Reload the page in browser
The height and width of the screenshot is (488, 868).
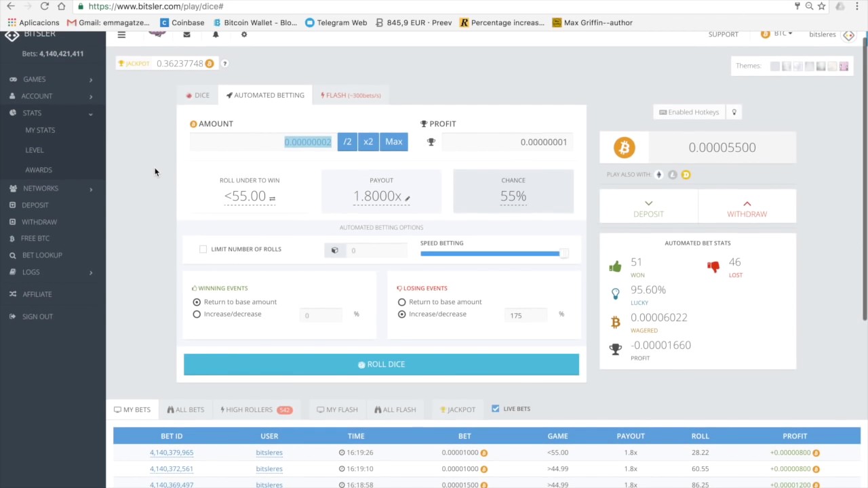(x=45, y=6)
